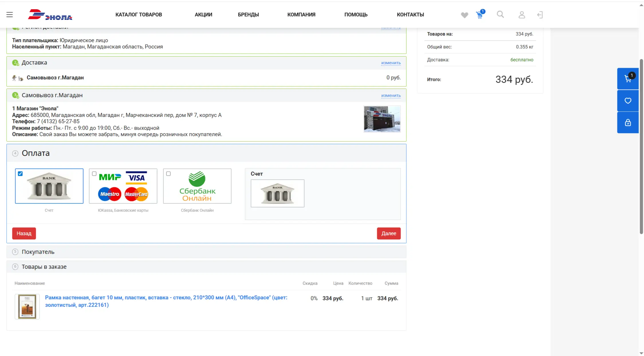Click the Энола store photo thumbnail
644x356 pixels.
point(382,119)
